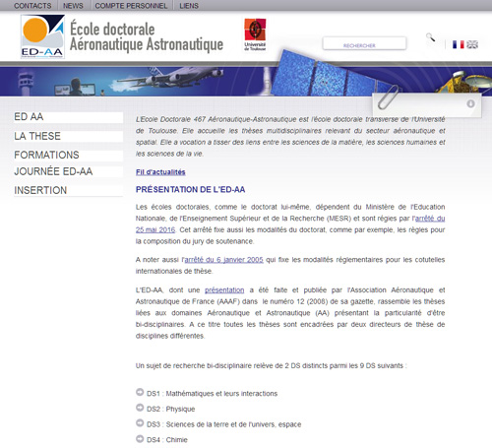Click into the RECHERCHER search field
492x448 pixels.
point(364,43)
